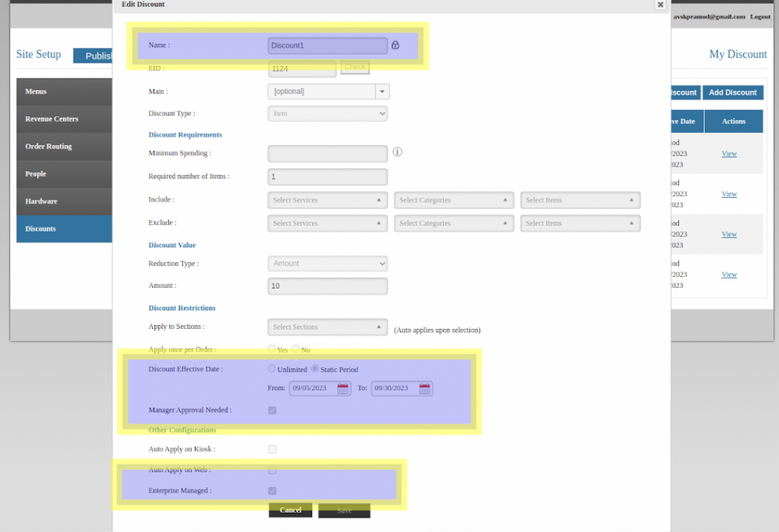Click the Site Setup heading
This screenshot has width=779, height=532.
click(38, 54)
